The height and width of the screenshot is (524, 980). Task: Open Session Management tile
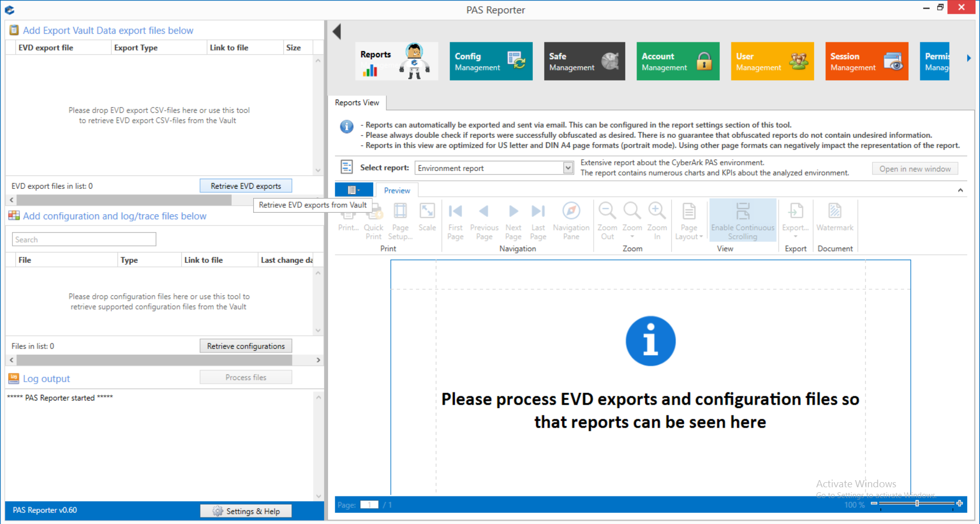tap(867, 61)
